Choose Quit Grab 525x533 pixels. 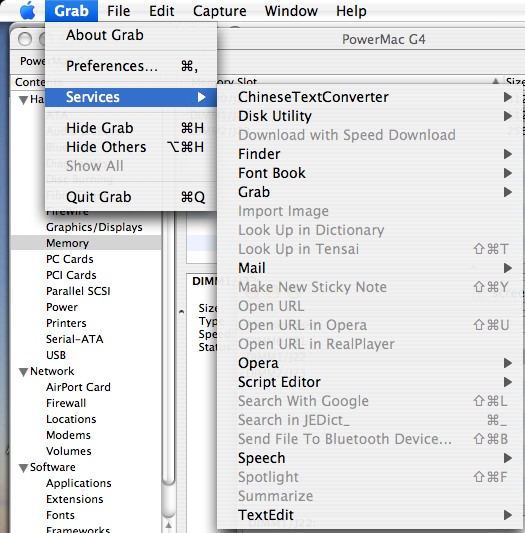click(131, 197)
